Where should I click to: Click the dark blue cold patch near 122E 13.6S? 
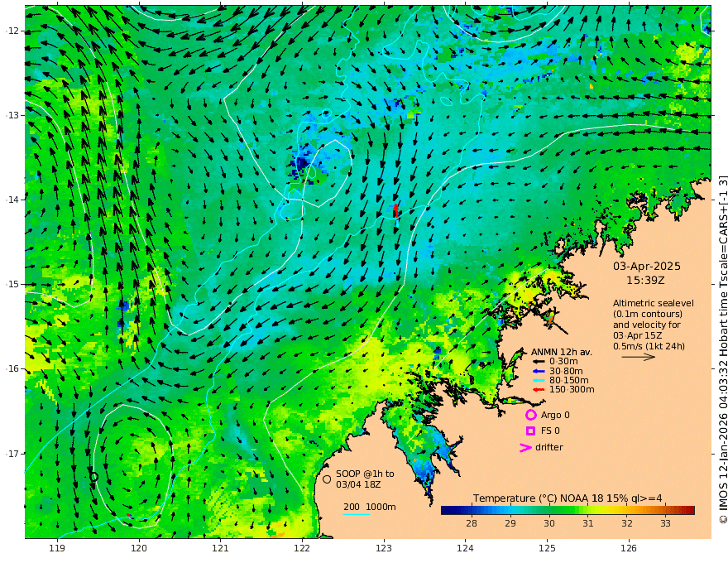pos(302,163)
